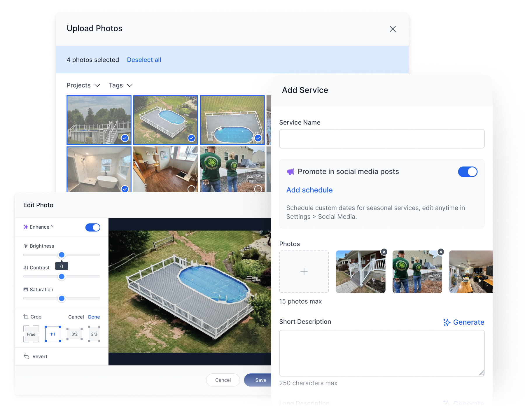
Task: Click Done to apply crop
Action: tap(94, 317)
